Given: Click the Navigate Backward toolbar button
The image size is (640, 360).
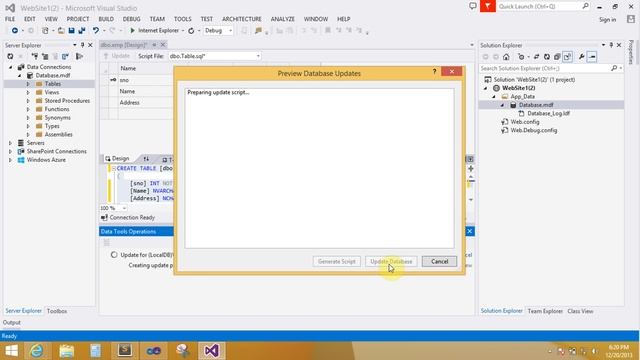Looking at the screenshot, I should pyautogui.click(x=15, y=31).
